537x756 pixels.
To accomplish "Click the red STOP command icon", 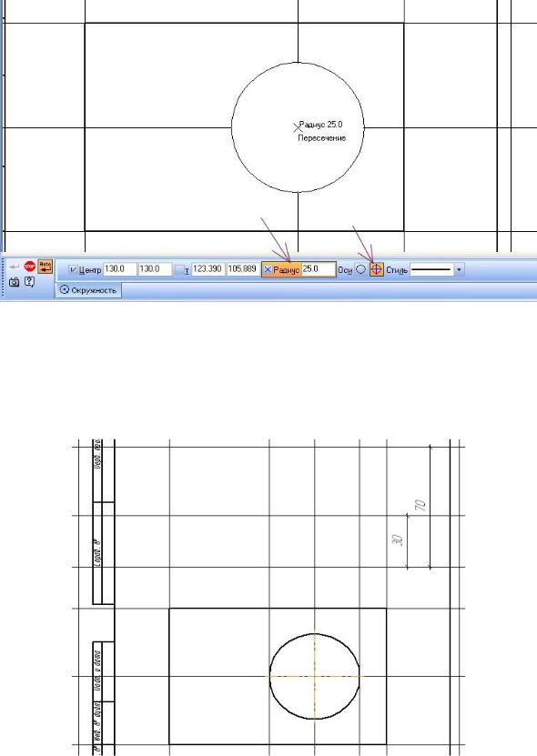I will click(30, 266).
